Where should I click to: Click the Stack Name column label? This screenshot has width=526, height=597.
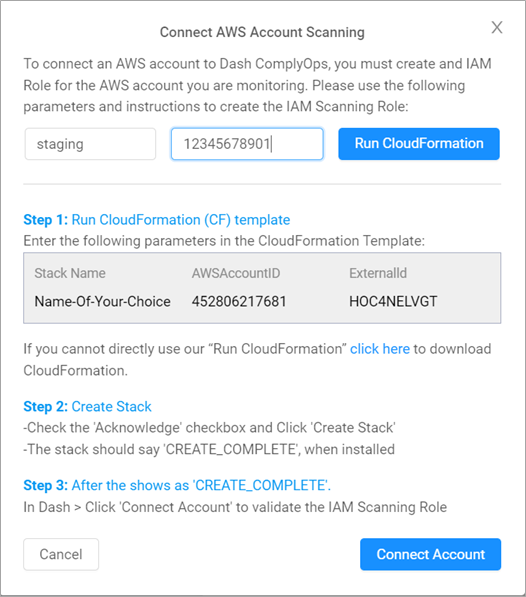(x=70, y=273)
